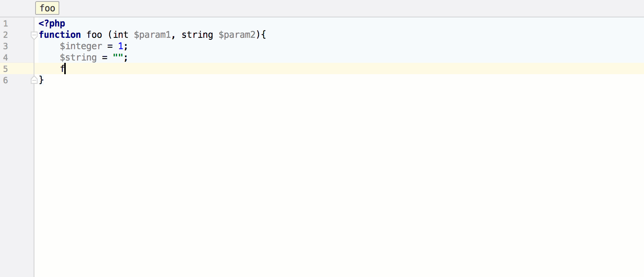Screen dimensions: 644x277
Task: Select the foo breadcrumb at top
Action: (47, 8)
